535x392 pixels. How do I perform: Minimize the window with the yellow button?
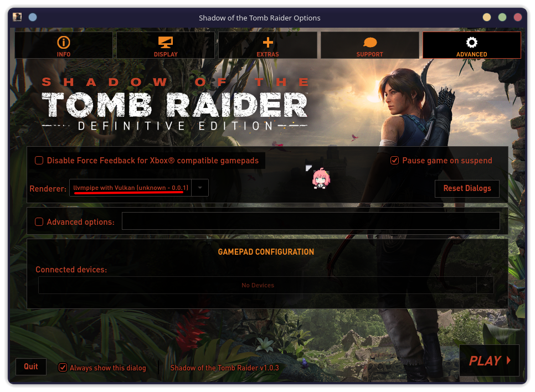[487, 17]
